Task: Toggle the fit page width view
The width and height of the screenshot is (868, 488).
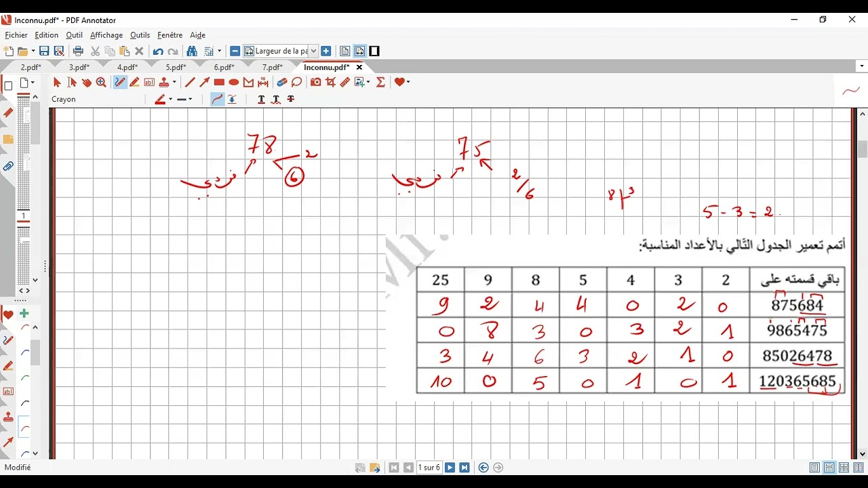Action: (x=359, y=51)
